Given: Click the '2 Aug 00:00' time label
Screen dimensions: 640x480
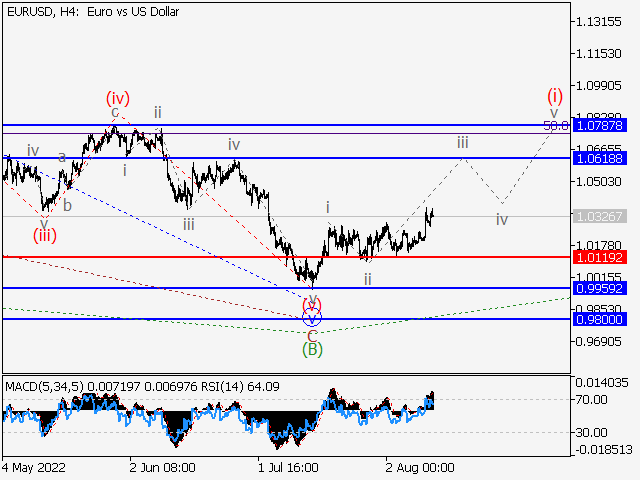Looking at the screenshot, I should pyautogui.click(x=420, y=467).
